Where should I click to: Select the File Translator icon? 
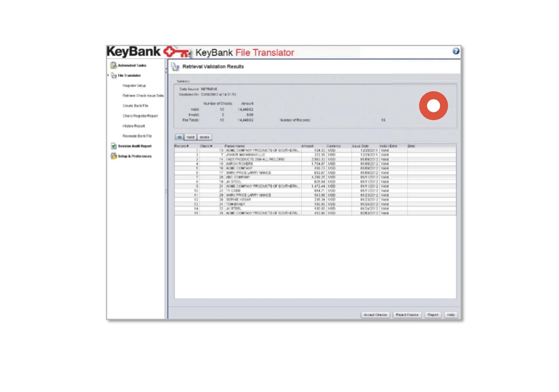115,75
